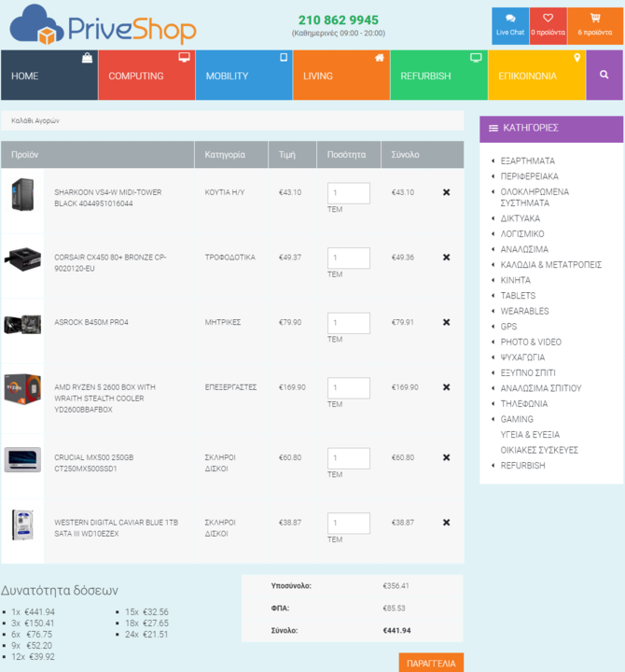
Task: Open the ASROCK motherboard thumbnail
Action: pyautogui.click(x=22, y=324)
